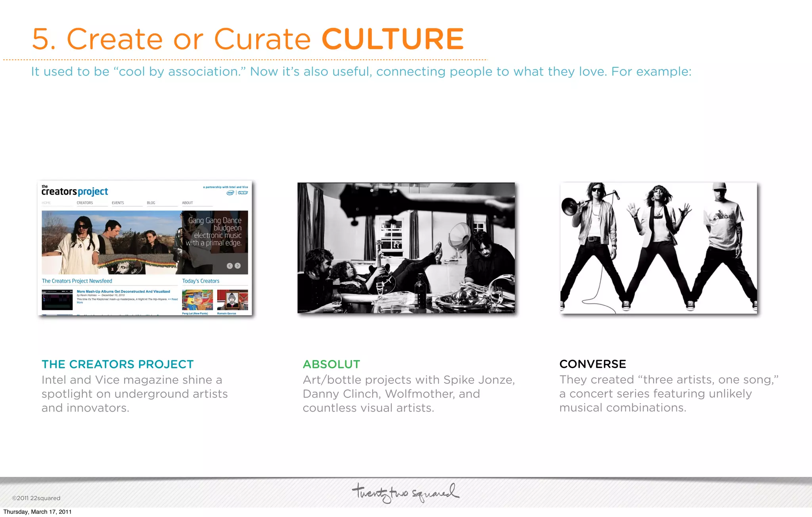
Task: Click the mash-up albums article thumbnail
Action: pyautogui.click(x=57, y=300)
